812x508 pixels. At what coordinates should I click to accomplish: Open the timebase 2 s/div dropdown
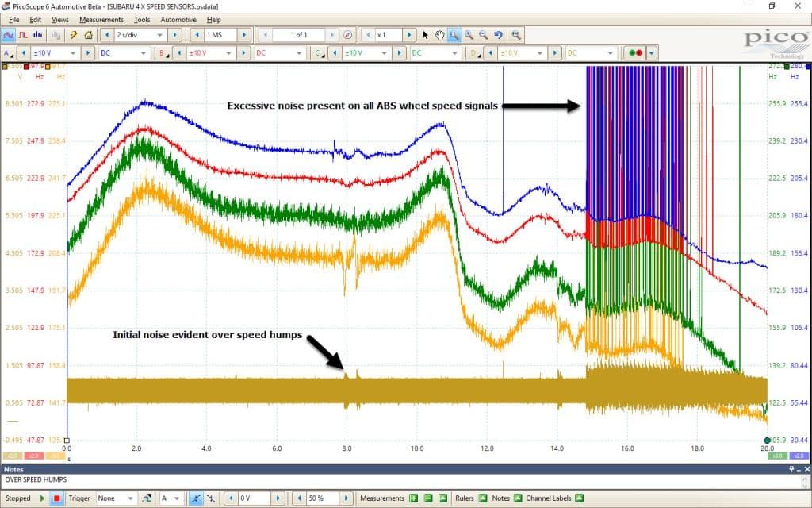click(x=140, y=35)
